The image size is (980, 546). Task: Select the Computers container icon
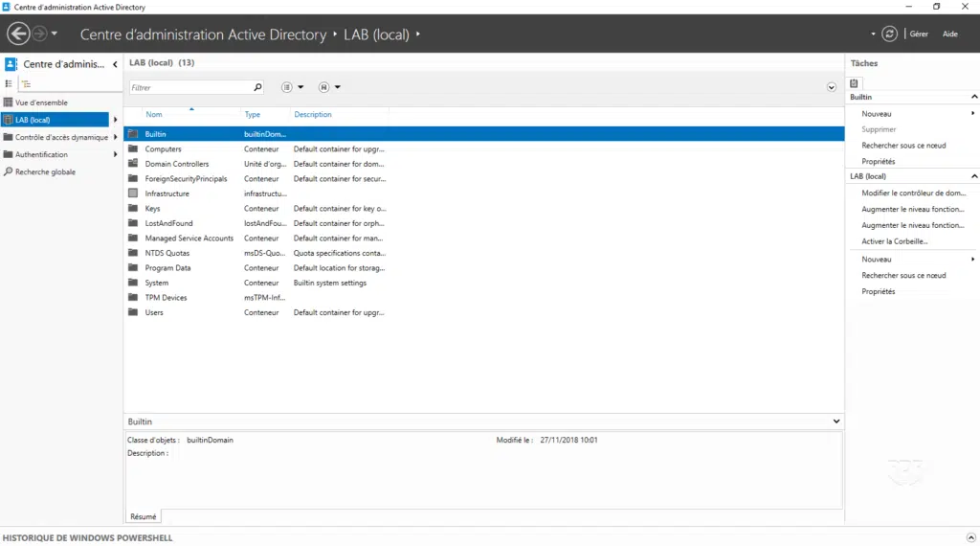click(x=133, y=148)
